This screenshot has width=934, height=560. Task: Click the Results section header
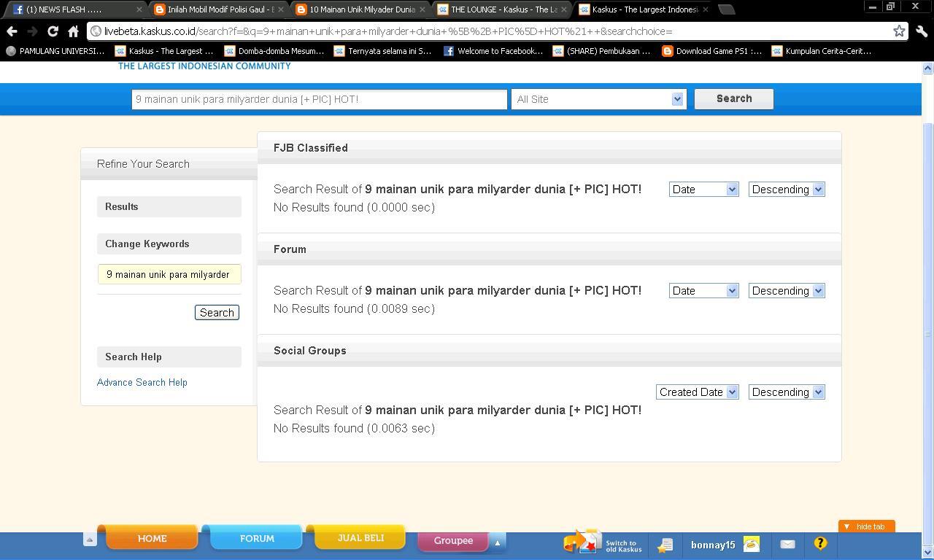(x=169, y=206)
